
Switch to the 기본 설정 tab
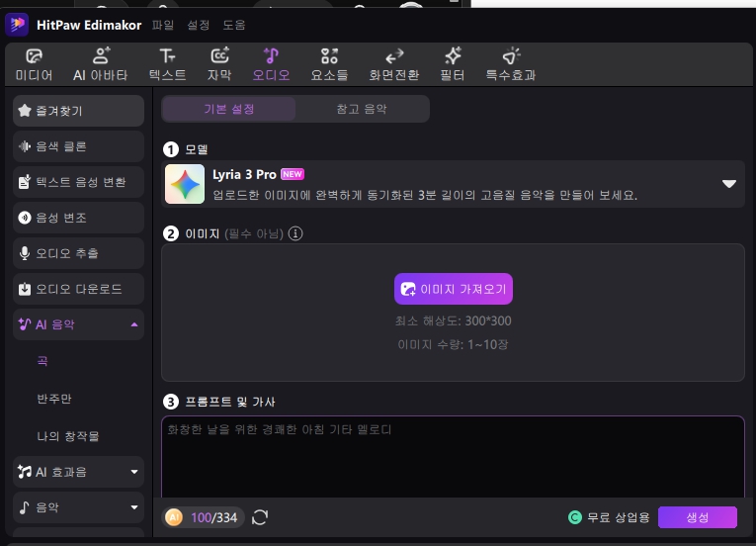click(x=228, y=109)
